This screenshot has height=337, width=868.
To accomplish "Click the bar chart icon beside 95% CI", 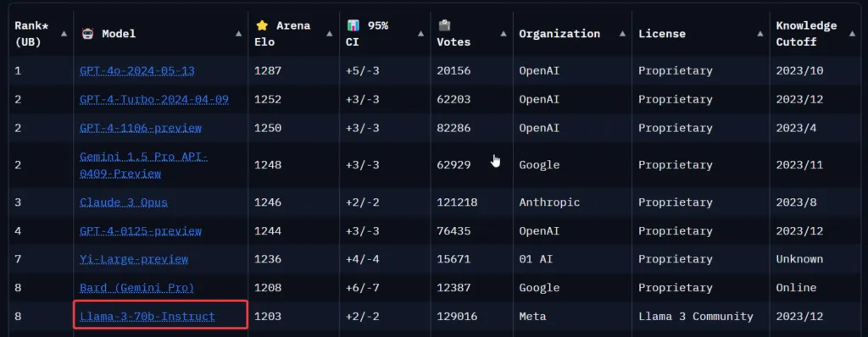I will click(x=353, y=25).
